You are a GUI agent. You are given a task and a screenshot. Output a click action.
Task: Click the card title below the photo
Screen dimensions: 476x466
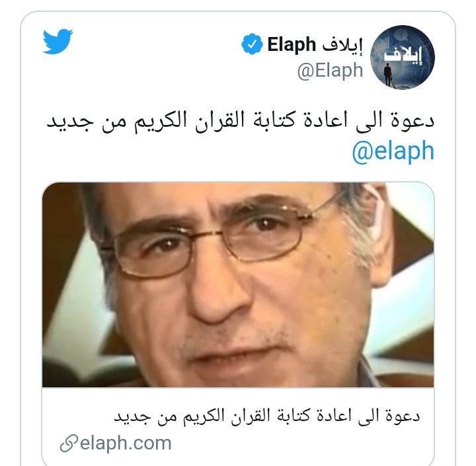[267, 416]
